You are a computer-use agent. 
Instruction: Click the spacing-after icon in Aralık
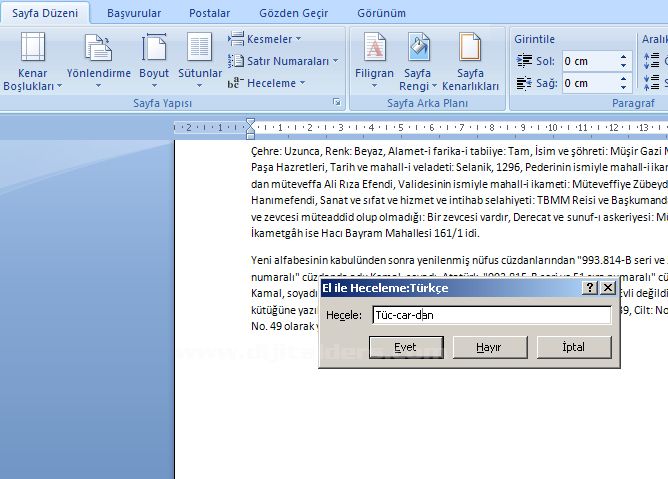[x=651, y=83]
